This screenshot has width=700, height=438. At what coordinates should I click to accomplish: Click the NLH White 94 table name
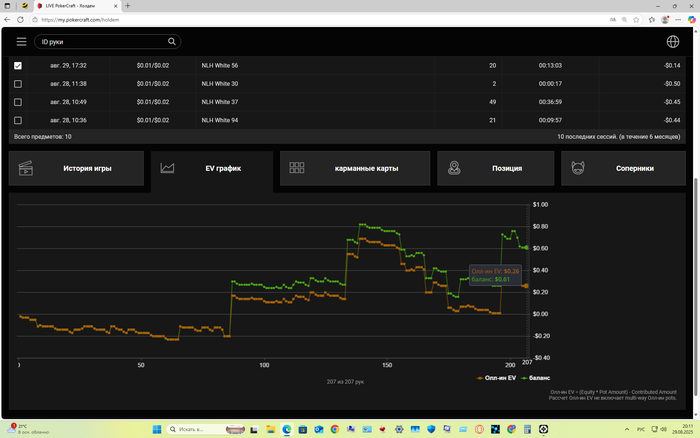[x=220, y=121]
